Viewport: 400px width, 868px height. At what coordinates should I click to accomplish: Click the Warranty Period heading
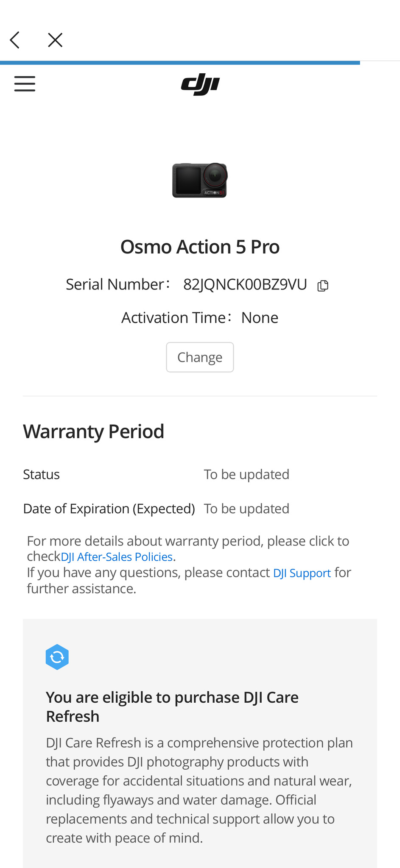pyautogui.click(x=93, y=431)
